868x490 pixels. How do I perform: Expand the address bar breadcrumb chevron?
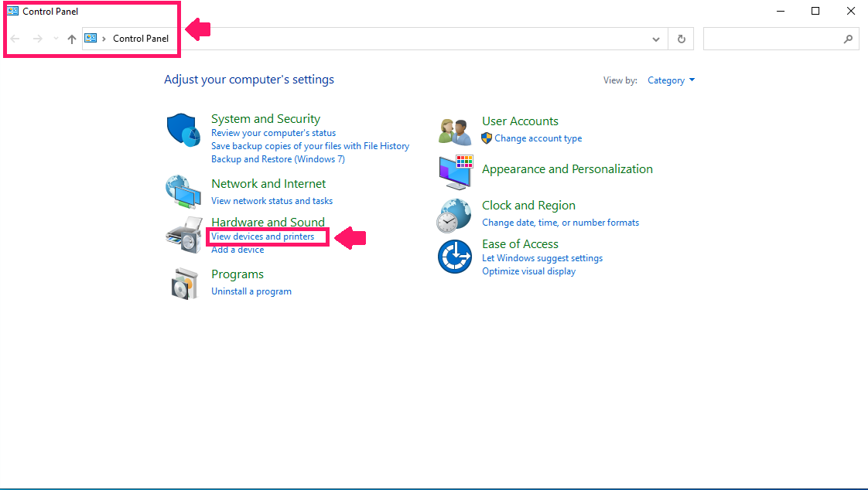pyautogui.click(x=104, y=39)
